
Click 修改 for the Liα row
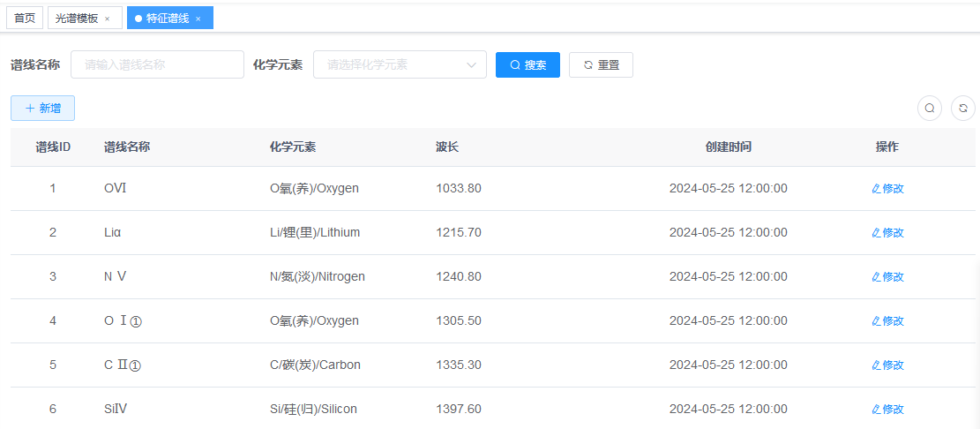point(887,232)
